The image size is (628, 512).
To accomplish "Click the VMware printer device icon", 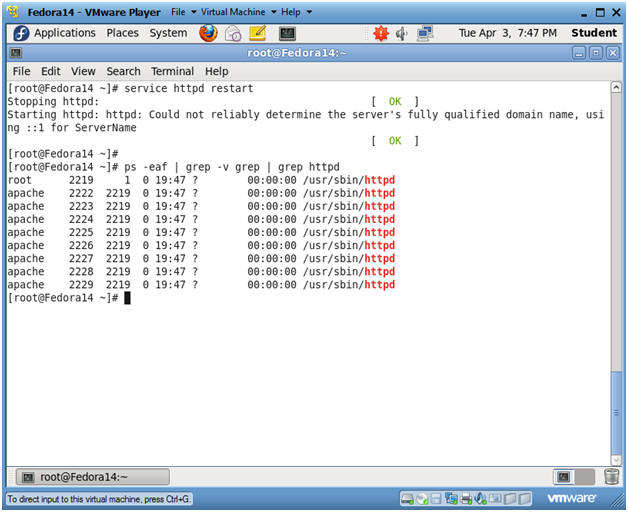I will [x=466, y=499].
